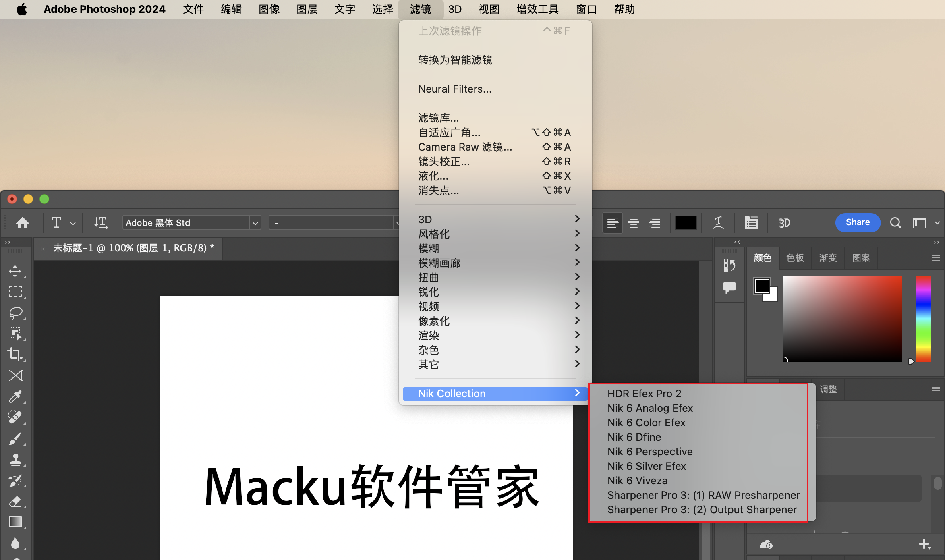The height and width of the screenshot is (560, 945).
Task: Select the Object Selection tool
Action: 15,334
